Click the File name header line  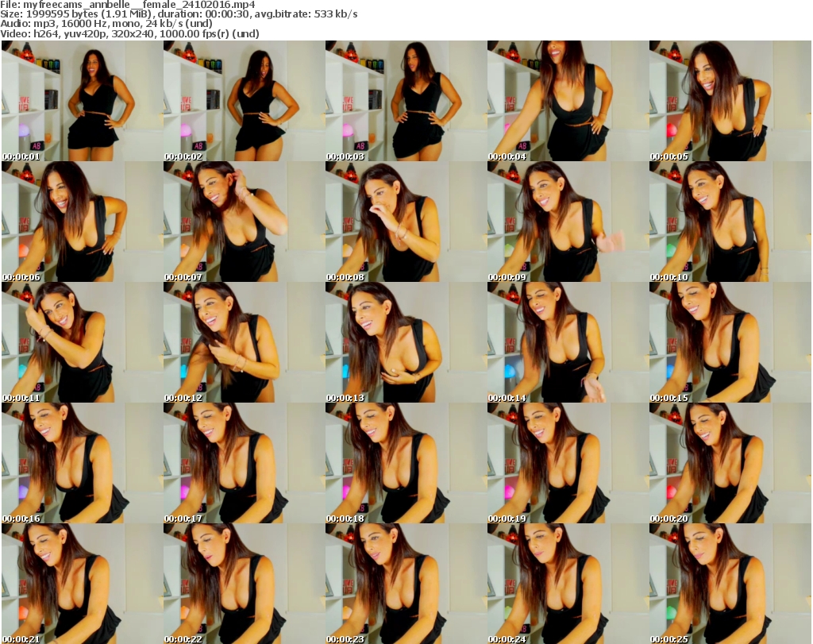coord(128,5)
